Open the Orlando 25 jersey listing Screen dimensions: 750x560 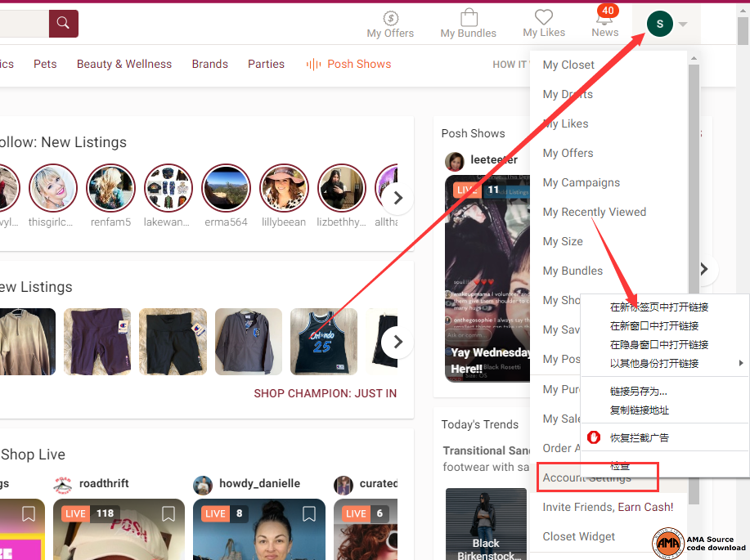pos(324,341)
